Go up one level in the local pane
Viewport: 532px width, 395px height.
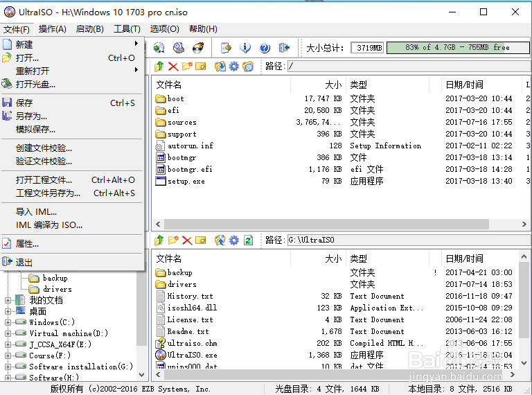pos(159,240)
